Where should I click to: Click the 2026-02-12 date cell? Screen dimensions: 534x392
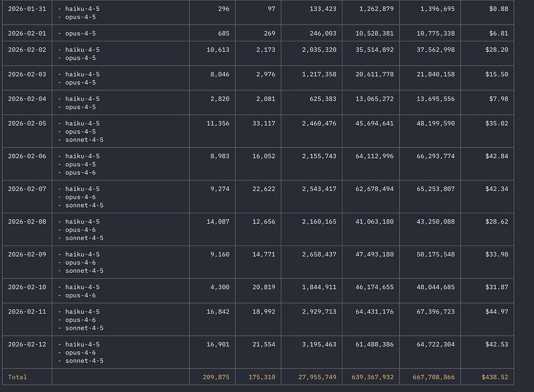[27, 344]
